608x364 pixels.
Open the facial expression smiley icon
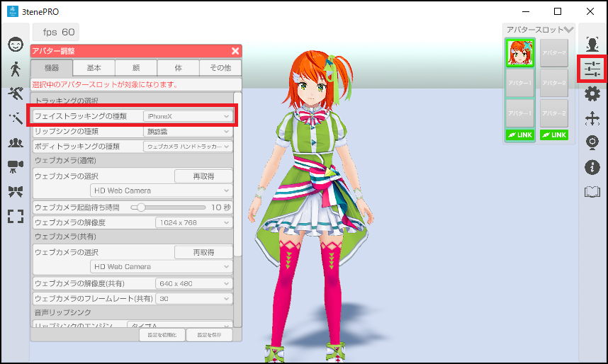pyautogui.click(x=16, y=45)
